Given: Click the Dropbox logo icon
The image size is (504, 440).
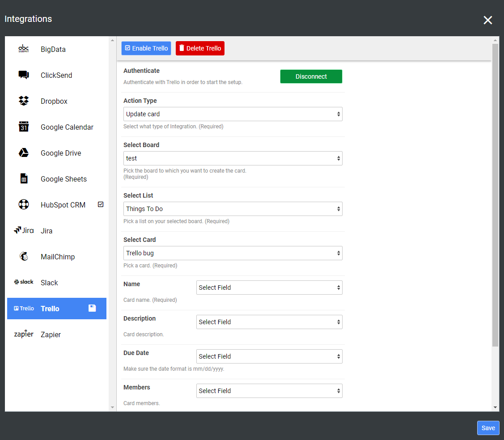Looking at the screenshot, I should click(23, 101).
